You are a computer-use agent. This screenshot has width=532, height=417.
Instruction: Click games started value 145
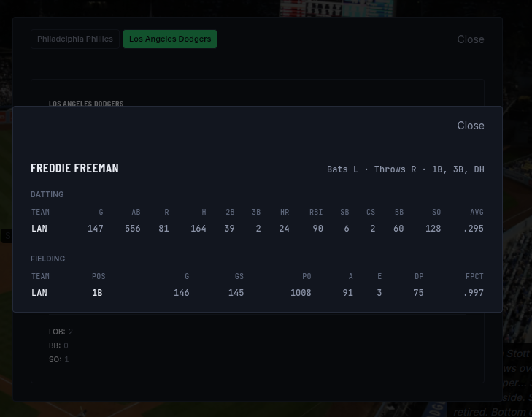(236, 293)
